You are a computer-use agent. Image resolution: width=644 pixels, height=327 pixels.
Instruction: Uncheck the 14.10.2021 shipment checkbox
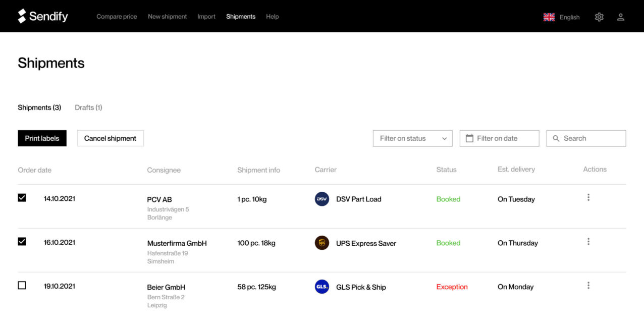pos(22,198)
